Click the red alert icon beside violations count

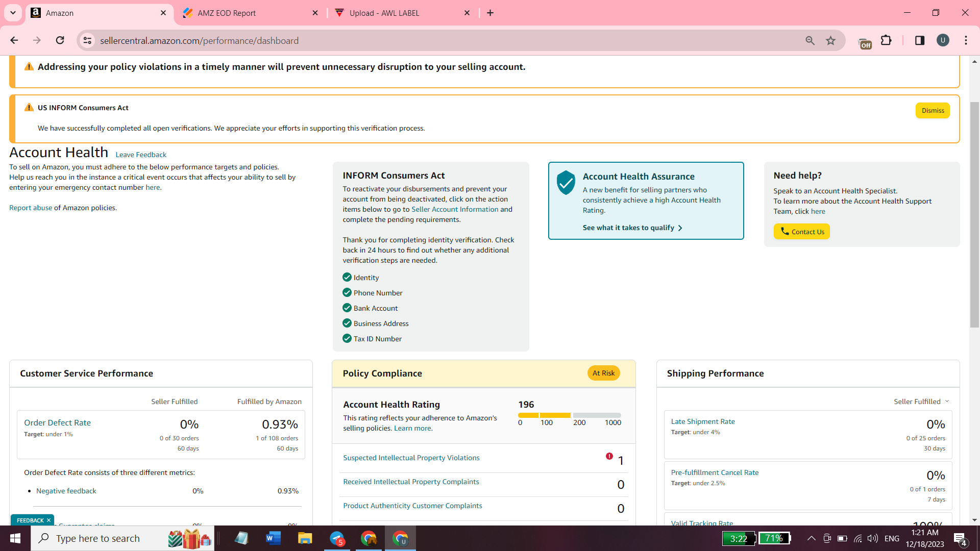pos(609,456)
